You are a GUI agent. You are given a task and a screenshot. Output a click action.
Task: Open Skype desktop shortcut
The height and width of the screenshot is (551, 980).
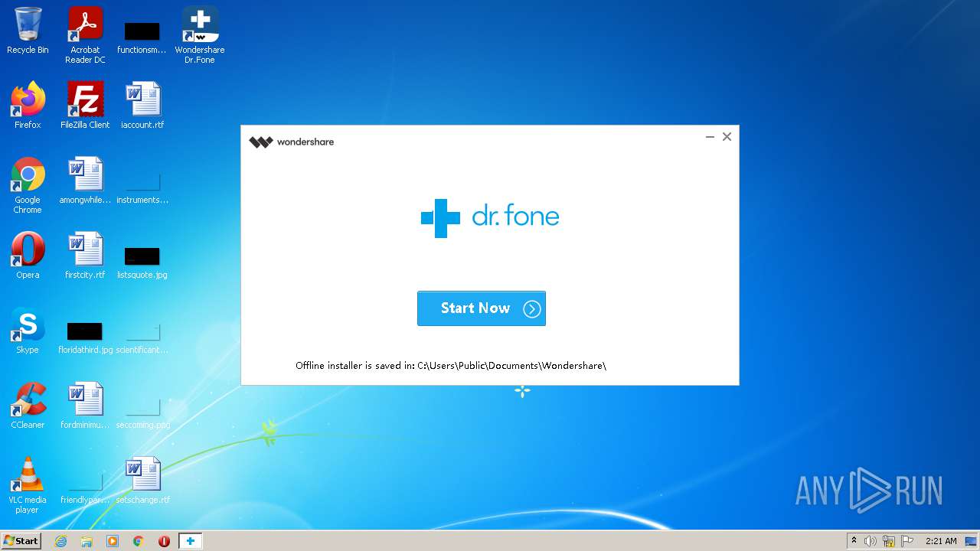click(28, 331)
